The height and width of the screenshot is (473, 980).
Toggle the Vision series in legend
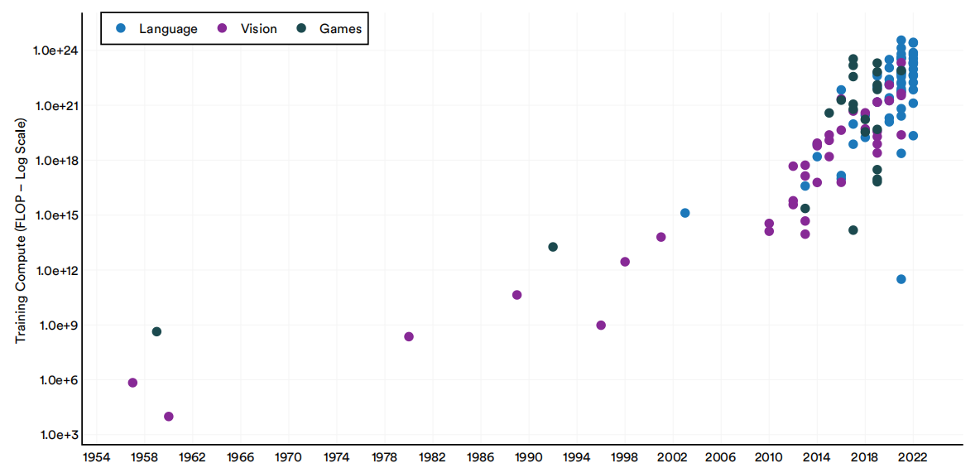pyautogui.click(x=258, y=29)
